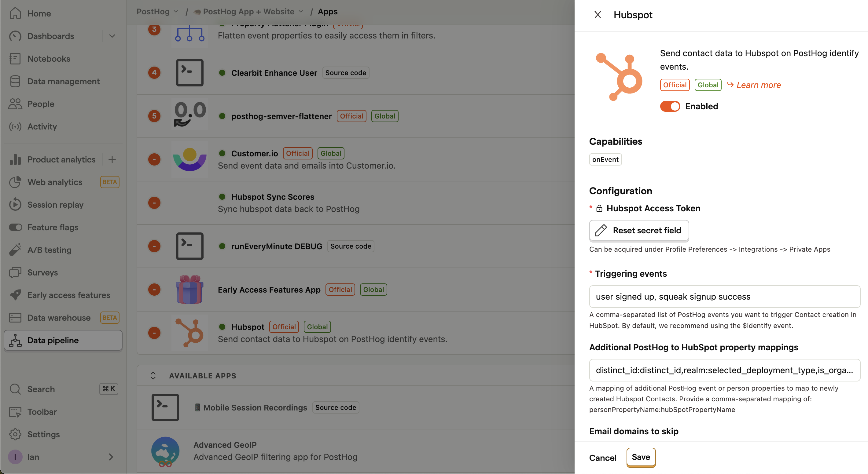
Task: Click the Advanced GeoIP globe icon
Action: pos(165,451)
